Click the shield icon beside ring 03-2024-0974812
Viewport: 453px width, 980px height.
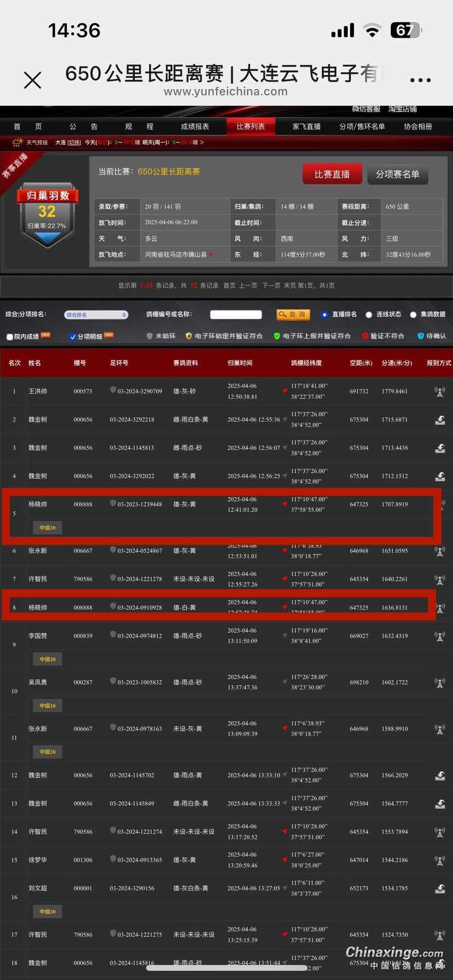[x=113, y=634]
